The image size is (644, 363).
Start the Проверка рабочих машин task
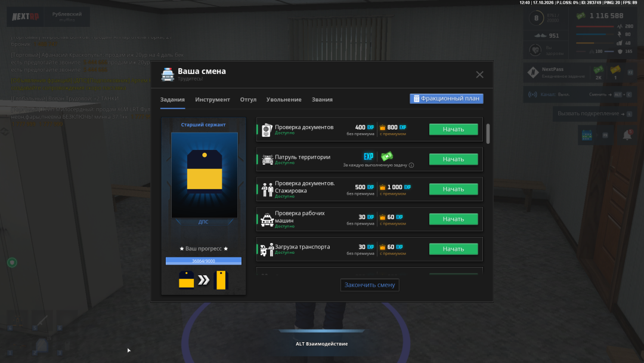pyautogui.click(x=453, y=220)
